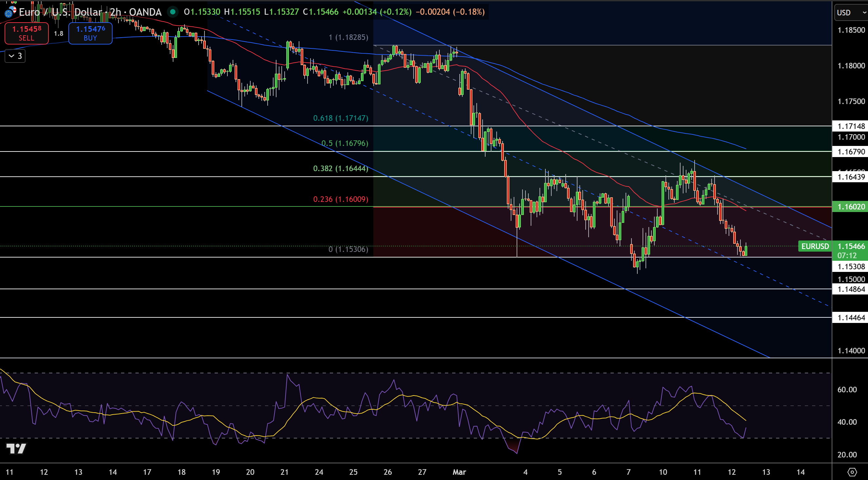Screen dimensions: 868x480
Task: Open the USD currency dropdown
Action: click(x=851, y=12)
